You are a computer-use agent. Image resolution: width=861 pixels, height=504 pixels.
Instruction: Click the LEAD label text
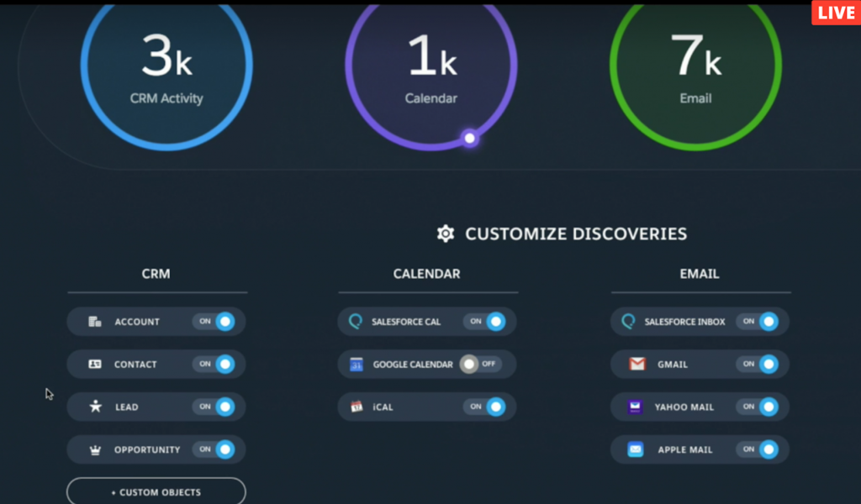127,407
